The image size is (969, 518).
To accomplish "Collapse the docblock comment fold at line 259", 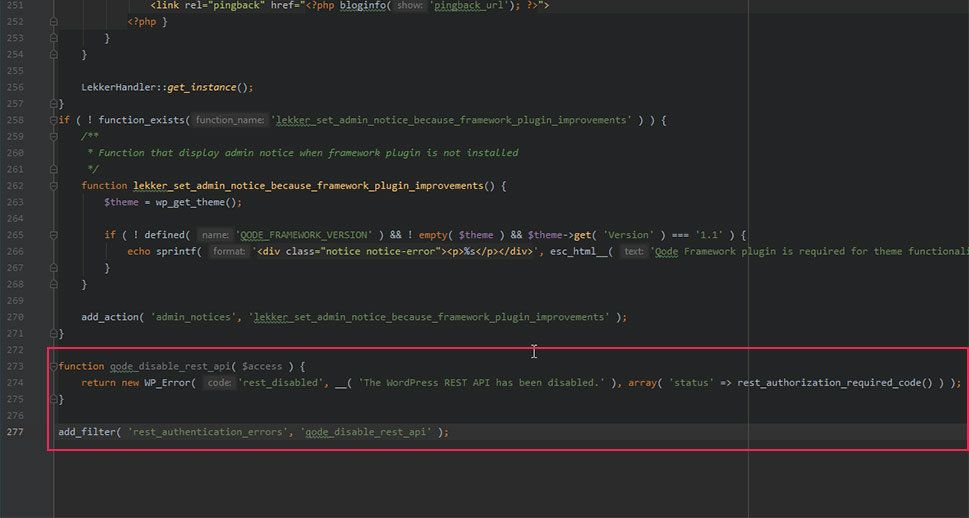I will tap(53, 136).
